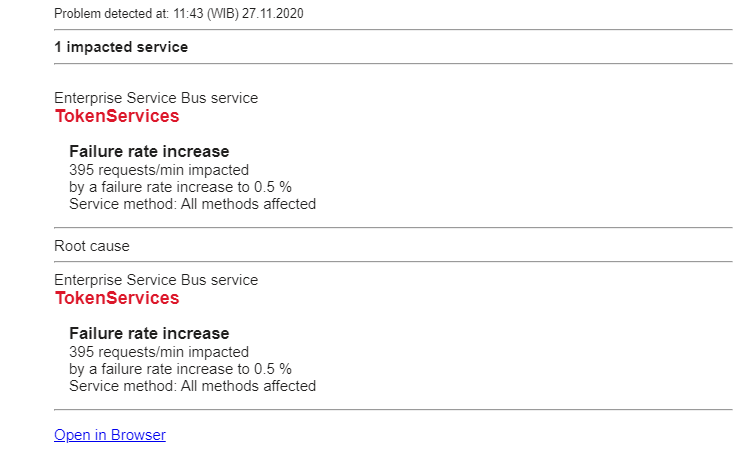
Task: Click first "Failure rate increase" heading
Action: [x=149, y=152]
